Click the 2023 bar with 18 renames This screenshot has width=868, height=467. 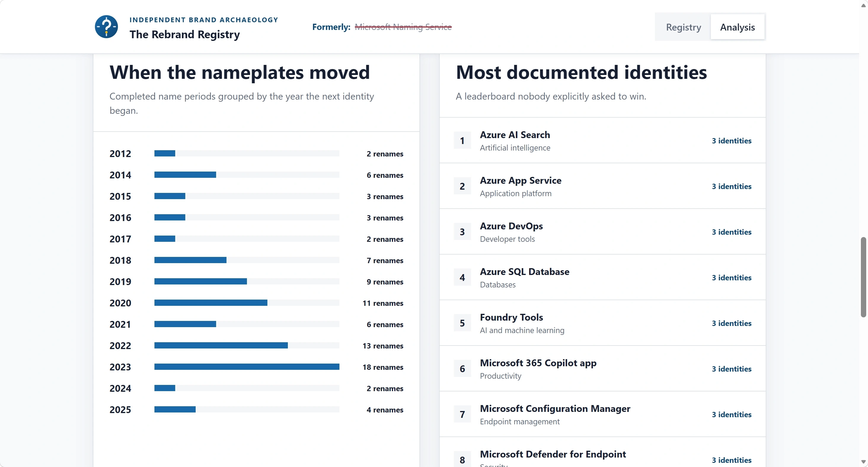247,367
